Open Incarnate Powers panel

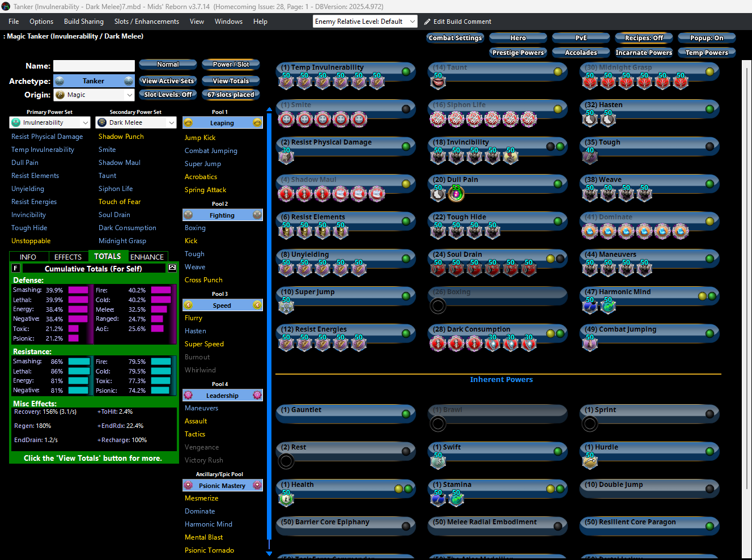(x=644, y=53)
